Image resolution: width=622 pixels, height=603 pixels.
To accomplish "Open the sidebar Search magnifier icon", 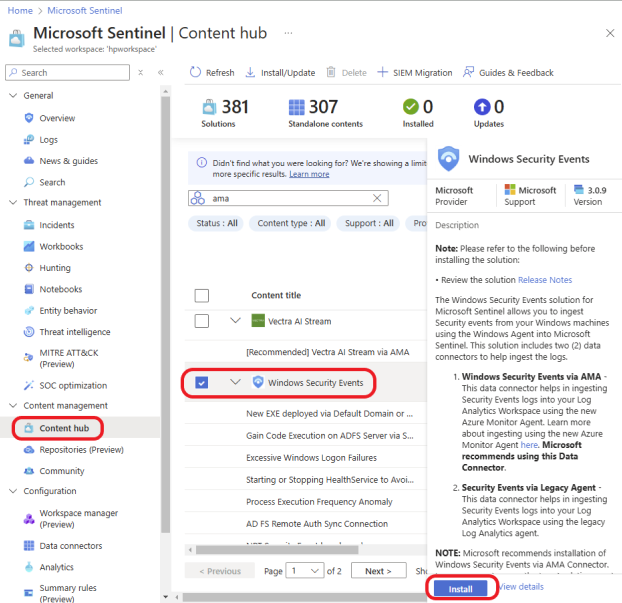I will point(29,182).
